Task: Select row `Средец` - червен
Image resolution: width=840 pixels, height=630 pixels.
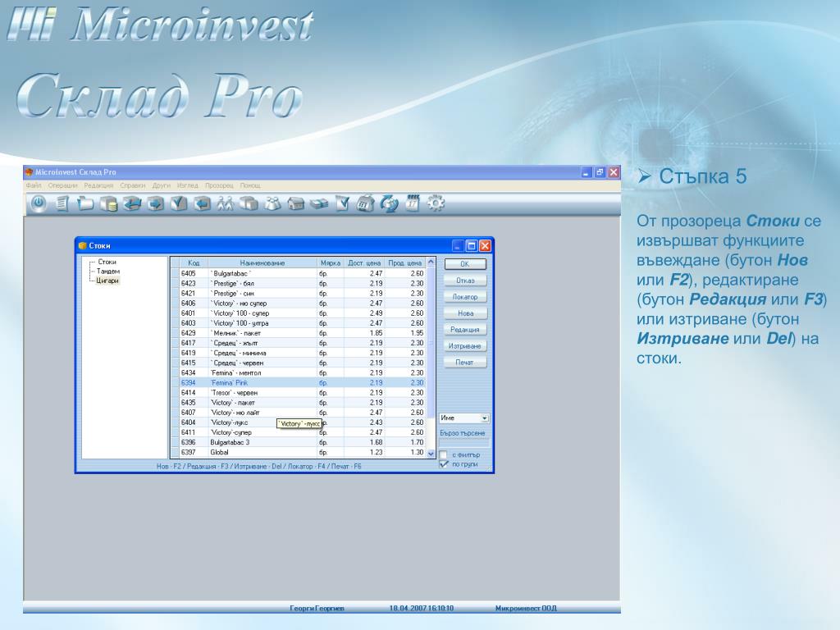Action: (x=299, y=363)
